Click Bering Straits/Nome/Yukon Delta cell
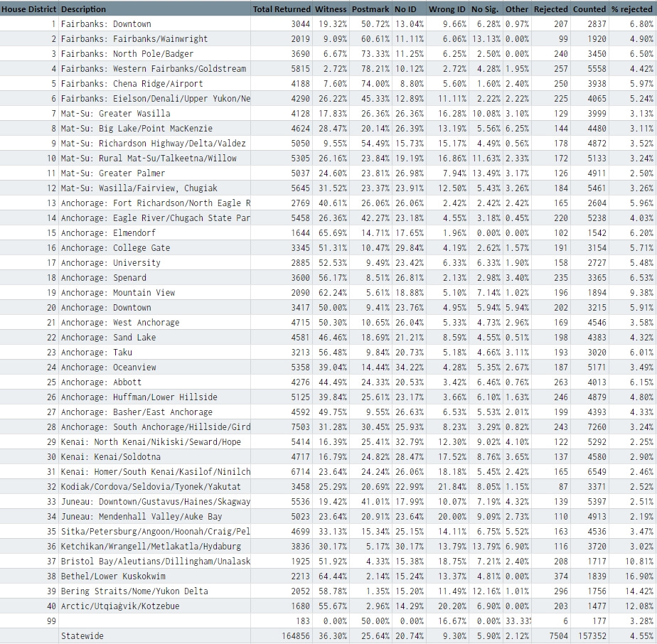This screenshot has width=657, height=644. point(154,591)
